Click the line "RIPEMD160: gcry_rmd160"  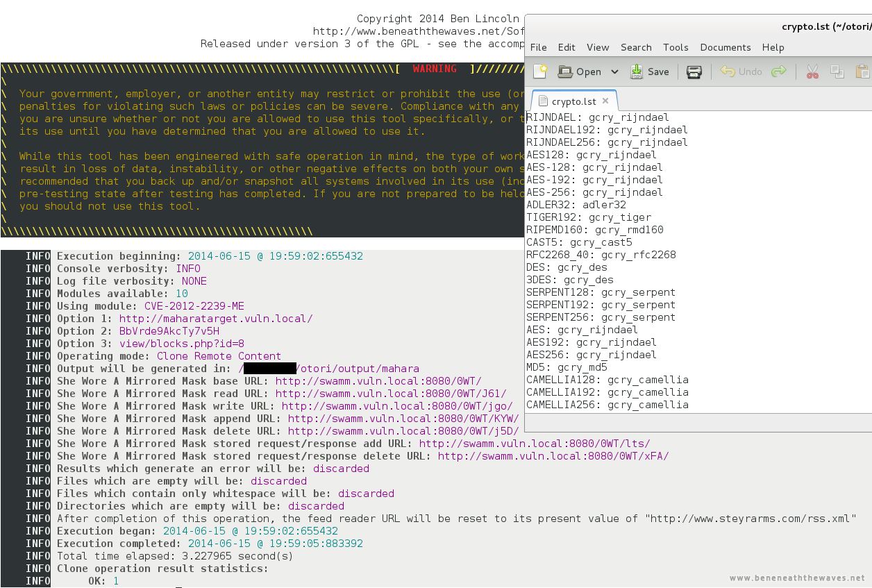[595, 230]
